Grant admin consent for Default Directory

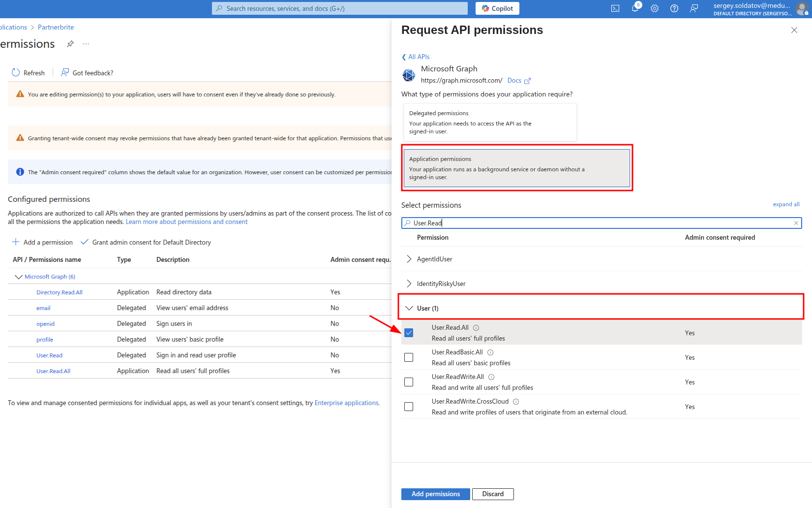[146, 242]
